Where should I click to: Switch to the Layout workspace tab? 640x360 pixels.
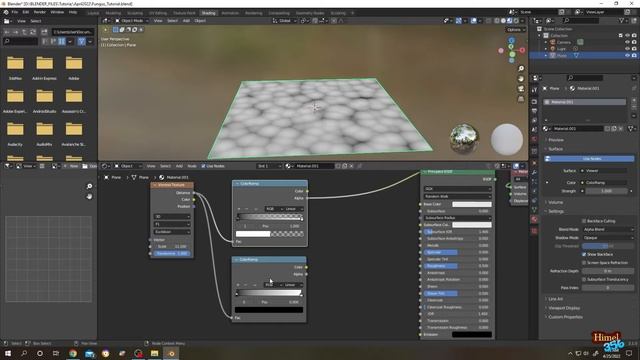coord(93,13)
